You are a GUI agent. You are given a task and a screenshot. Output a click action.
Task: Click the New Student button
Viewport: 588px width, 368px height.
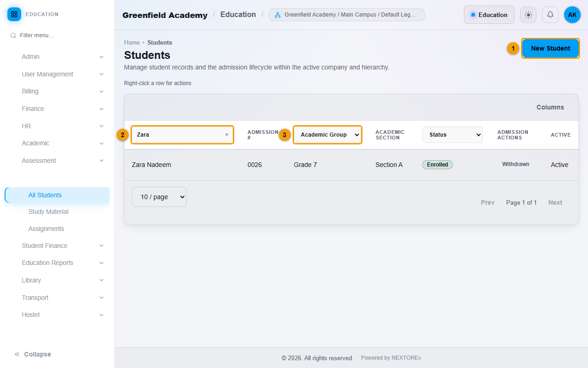tap(550, 48)
